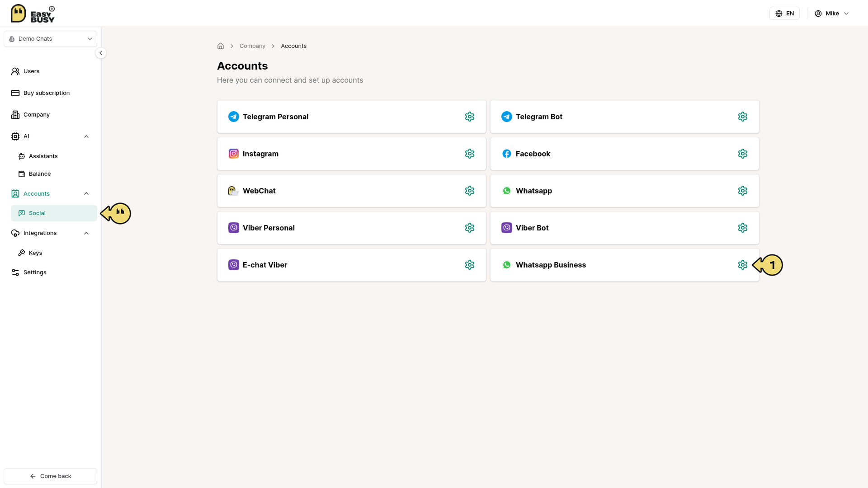Image resolution: width=868 pixels, height=488 pixels.
Task: Open Whatsapp Business settings gear
Action: [x=743, y=265]
